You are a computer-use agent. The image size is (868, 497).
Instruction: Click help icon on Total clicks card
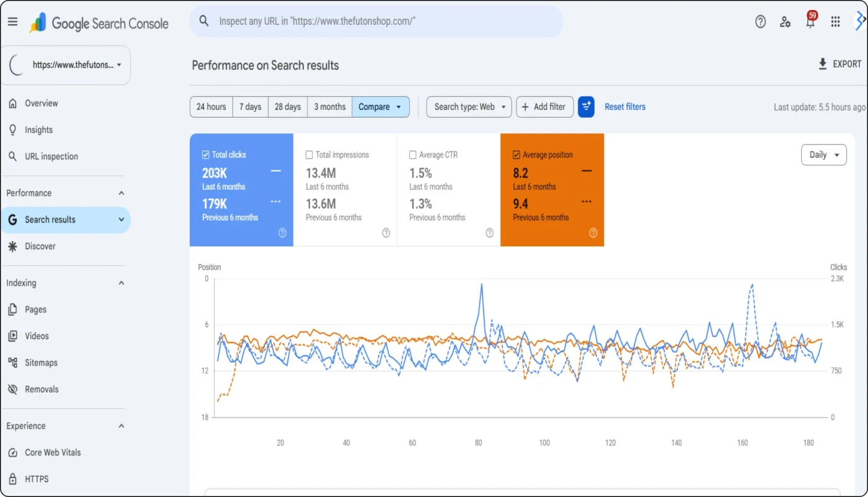(x=282, y=233)
